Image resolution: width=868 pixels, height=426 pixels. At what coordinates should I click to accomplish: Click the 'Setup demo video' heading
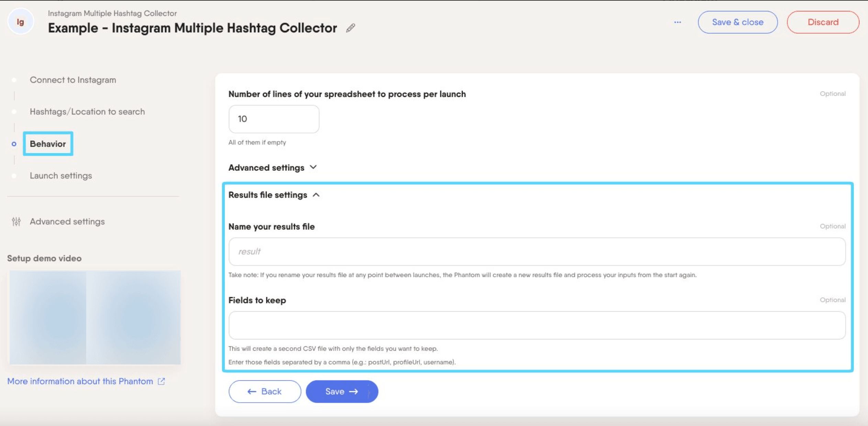(44, 258)
